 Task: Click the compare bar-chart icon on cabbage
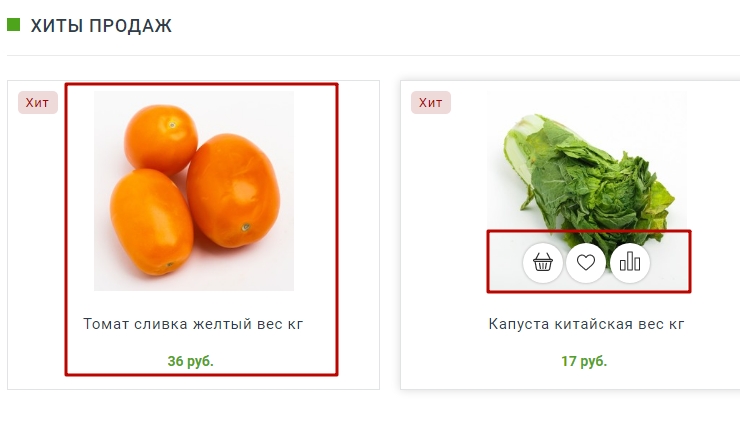630,263
